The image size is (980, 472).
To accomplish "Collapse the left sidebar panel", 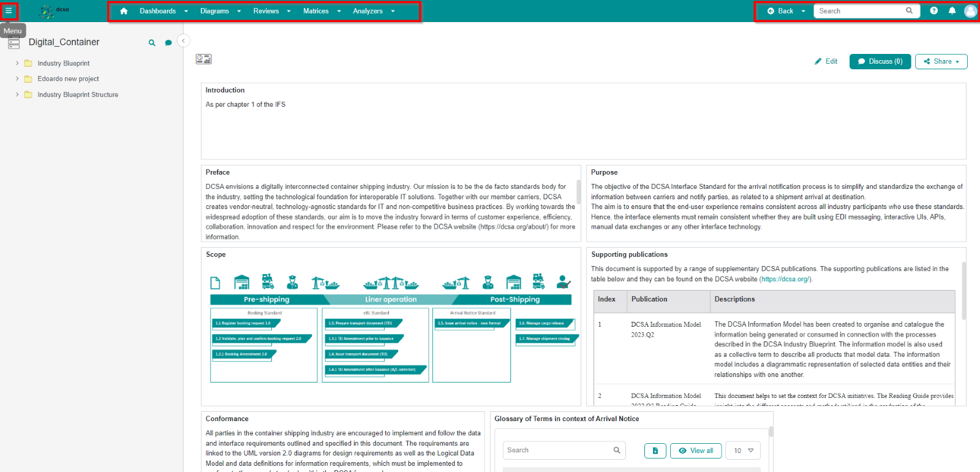I will point(183,40).
